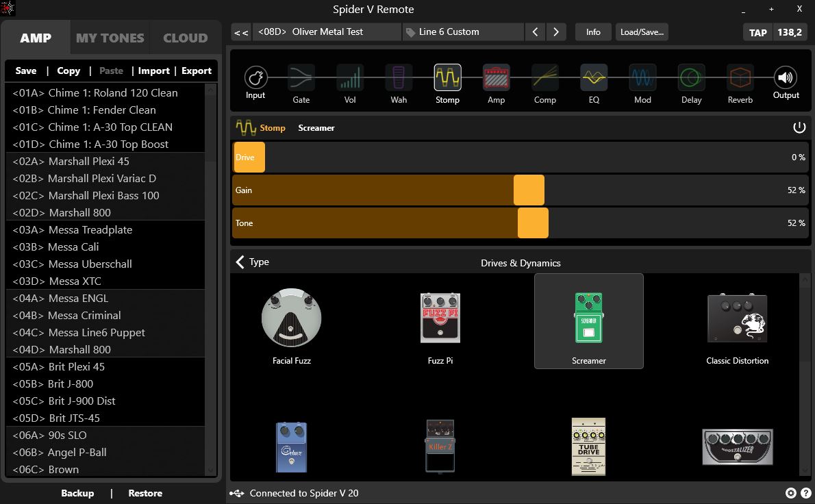Toggle the Stomp effect power button
The height and width of the screenshot is (504, 815).
(799, 128)
